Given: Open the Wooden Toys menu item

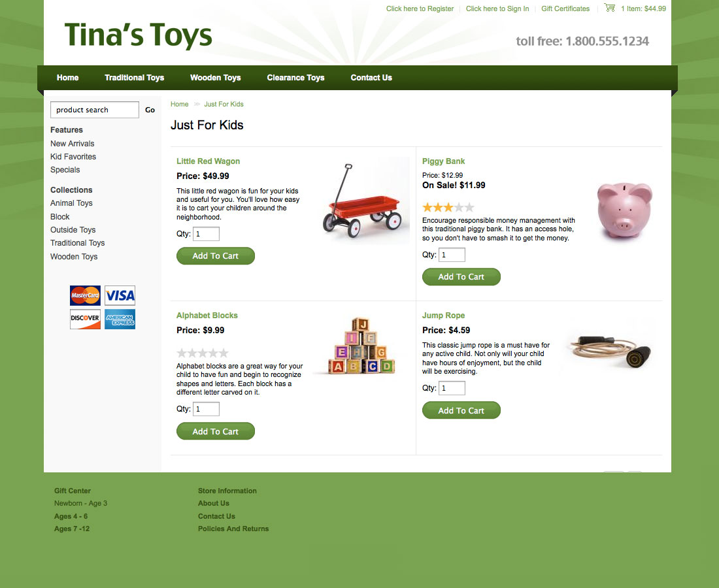Looking at the screenshot, I should click(x=216, y=78).
